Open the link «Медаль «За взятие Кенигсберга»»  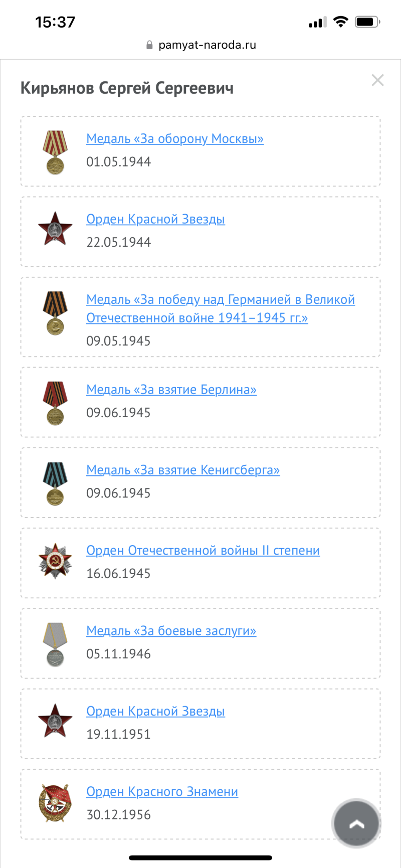pos(183,470)
